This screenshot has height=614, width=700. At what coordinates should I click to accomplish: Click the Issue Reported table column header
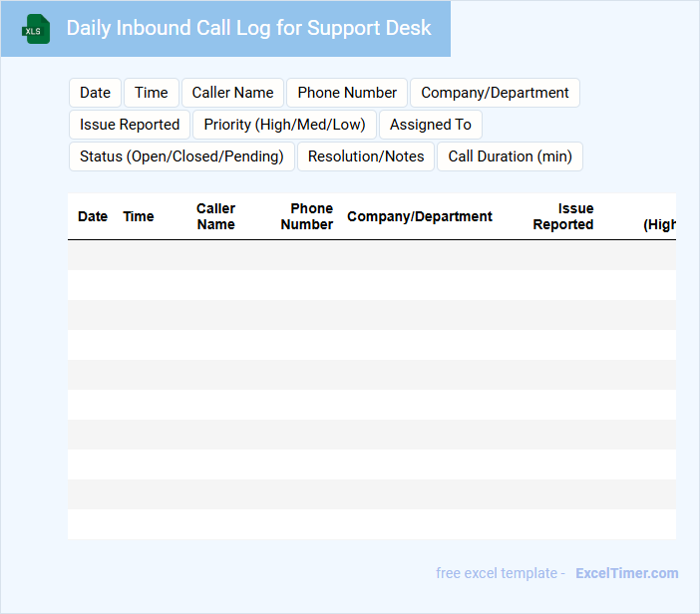point(563,216)
